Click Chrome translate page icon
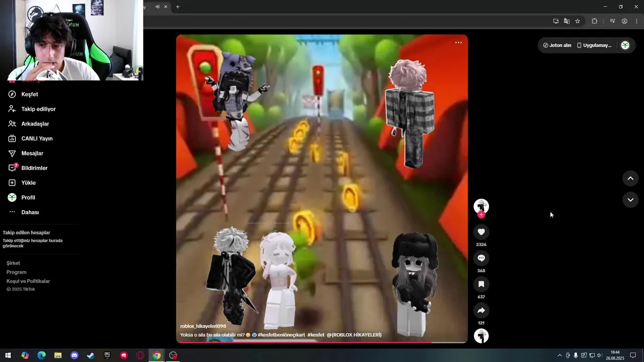The width and height of the screenshot is (644, 362). [x=567, y=21]
